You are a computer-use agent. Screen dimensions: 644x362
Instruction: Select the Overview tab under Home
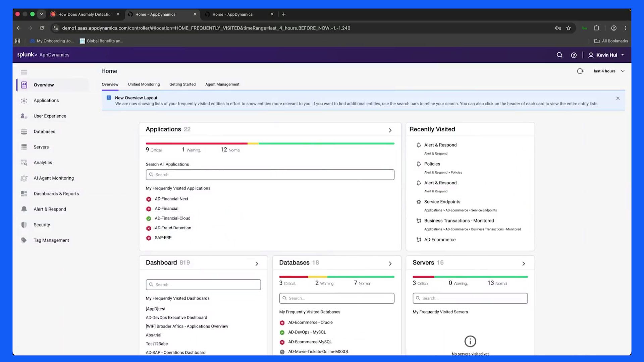(110, 84)
